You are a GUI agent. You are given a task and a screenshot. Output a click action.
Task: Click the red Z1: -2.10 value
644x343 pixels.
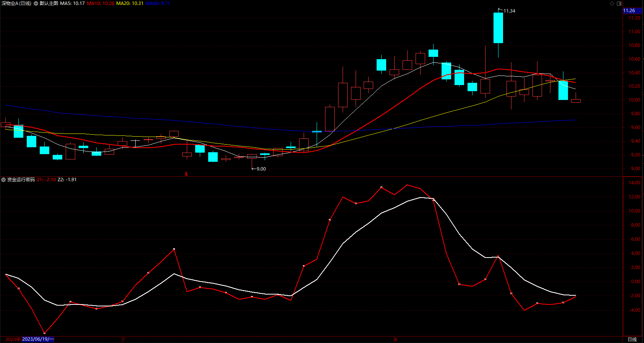pyautogui.click(x=47, y=180)
